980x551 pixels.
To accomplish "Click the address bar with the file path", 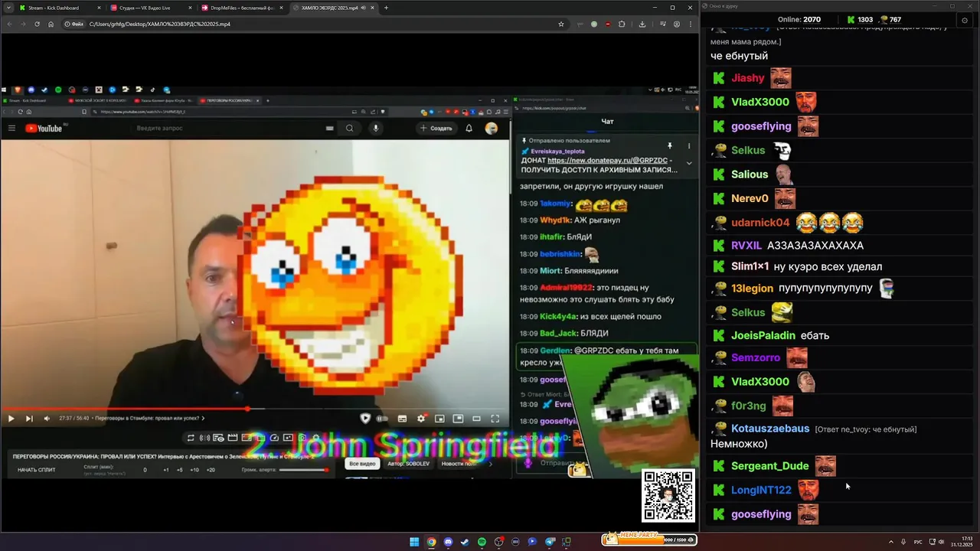I will pyautogui.click(x=314, y=24).
